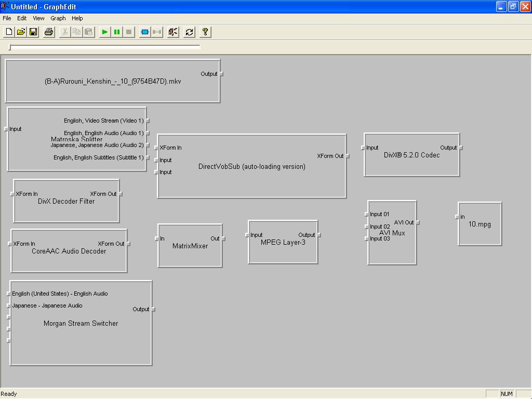Click the English Audio (Audio 1) pin
Viewport: 532px width, 399px height.
coord(148,134)
